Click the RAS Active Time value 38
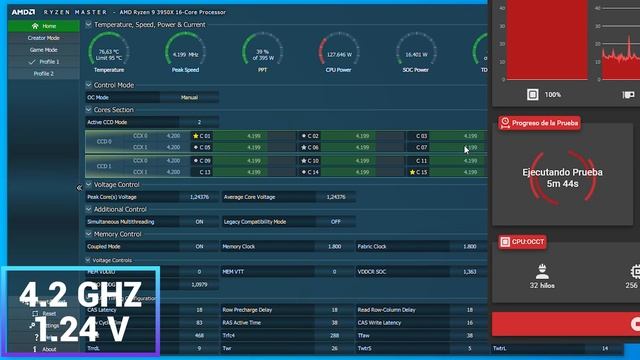The image size is (640, 360). (x=335, y=322)
